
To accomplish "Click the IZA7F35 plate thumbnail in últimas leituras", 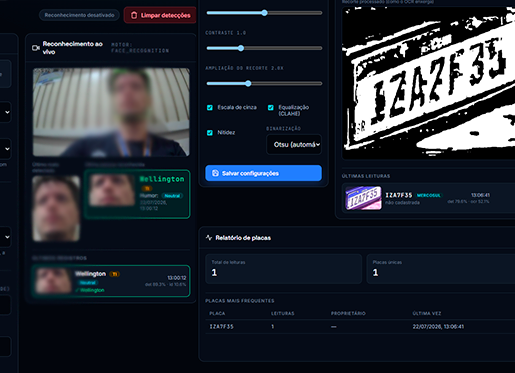I will (363, 198).
